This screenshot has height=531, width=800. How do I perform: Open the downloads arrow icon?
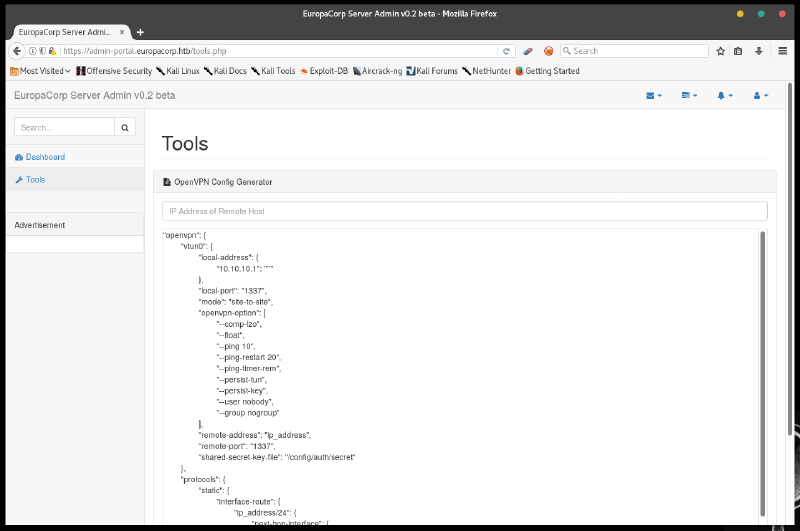(759, 51)
